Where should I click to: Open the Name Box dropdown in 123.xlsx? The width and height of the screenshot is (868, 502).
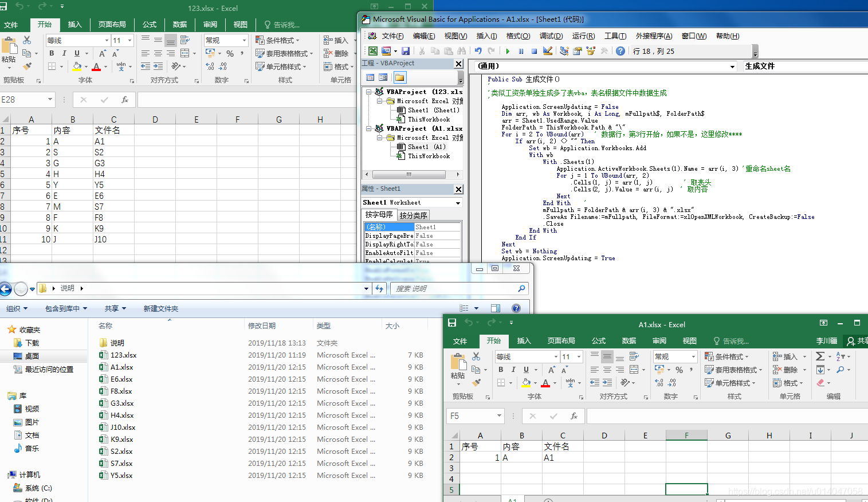click(x=50, y=100)
